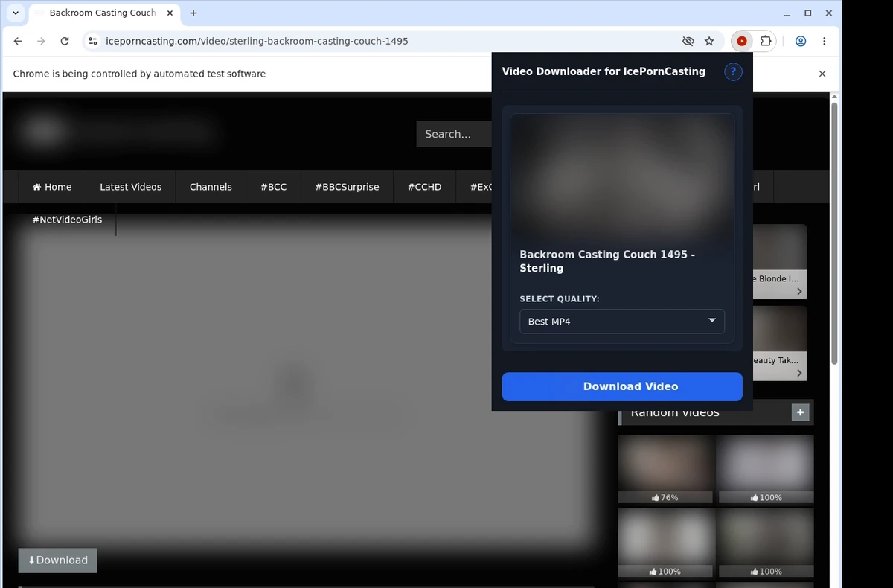
Task: Click the Download Video button
Action: coord(622,386)
